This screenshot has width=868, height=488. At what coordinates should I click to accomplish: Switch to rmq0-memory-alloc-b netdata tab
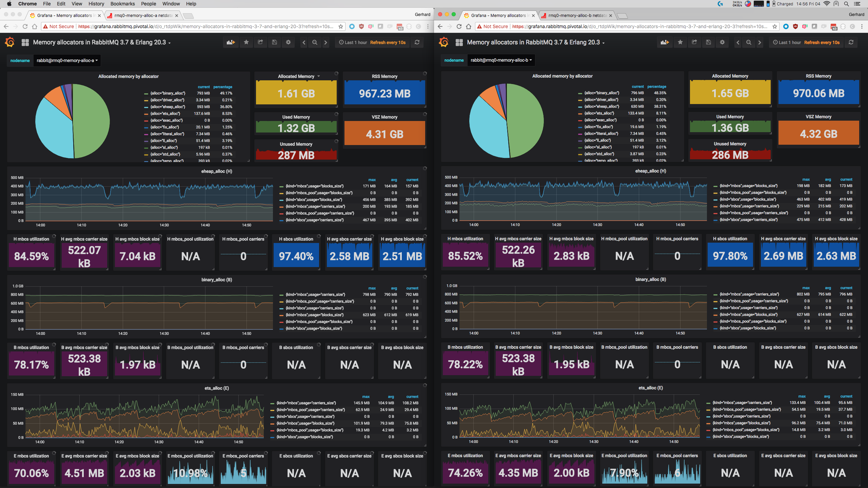click(577, 15)
